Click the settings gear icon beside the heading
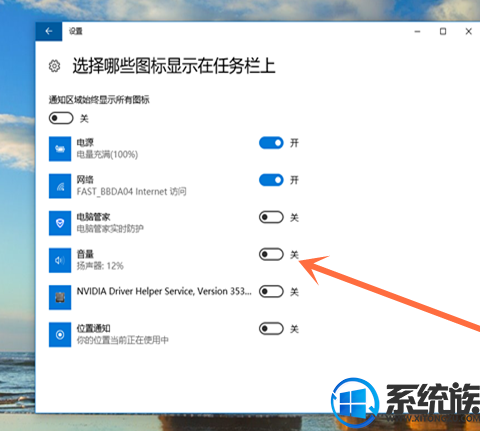480x431 pixels. (54, 66)
